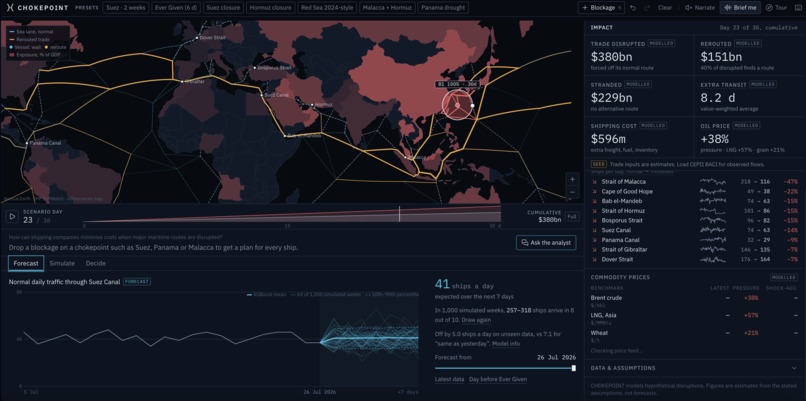Click the Dover Strait row down-trend icon
The height and width of the screenshot is (401, 806).
coord(594,260)
